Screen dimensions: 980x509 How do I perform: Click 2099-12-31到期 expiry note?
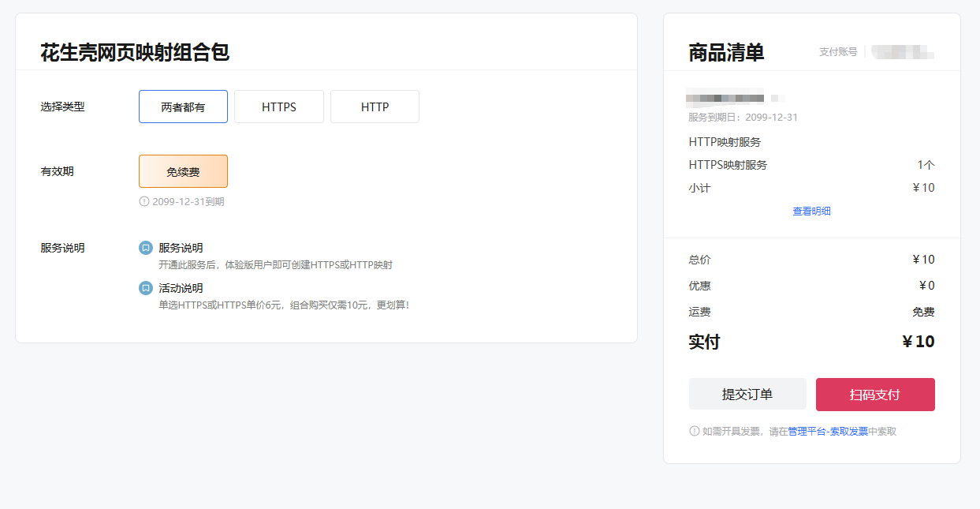coord(188,202)
